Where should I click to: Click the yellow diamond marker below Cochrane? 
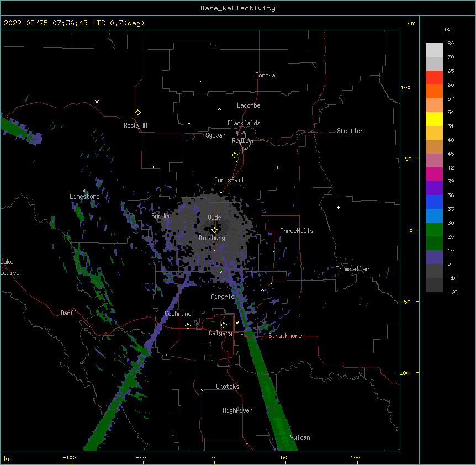188,326
